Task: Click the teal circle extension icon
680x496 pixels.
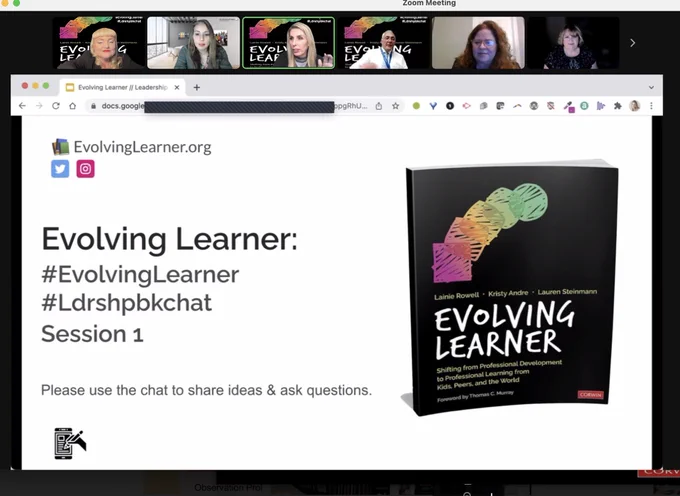Action: click(585, 105)
